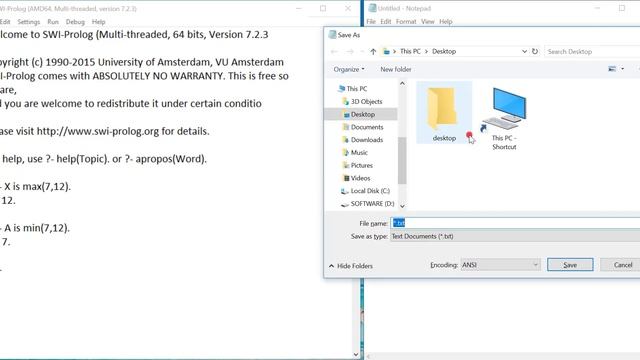Screen dimensions: 640x360
Task: Click the Save As dialog title icon
Action: (x=332, y=35)
